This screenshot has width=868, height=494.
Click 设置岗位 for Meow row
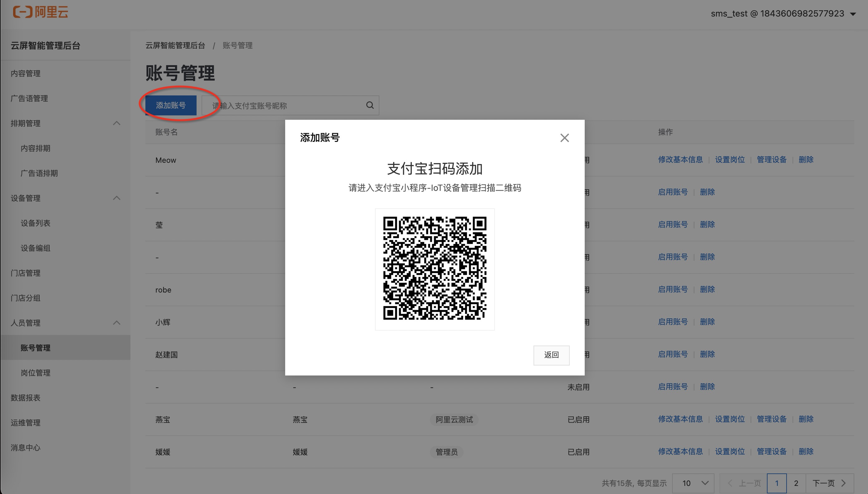coord(729,159)
